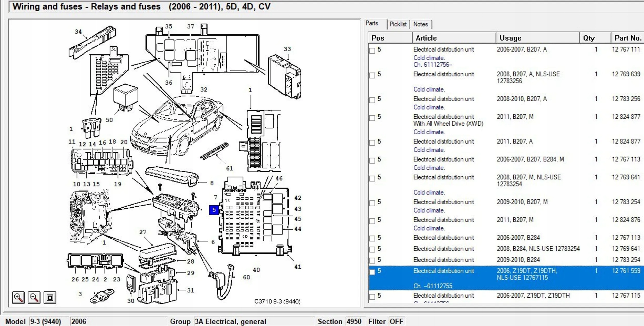Screen dimensions: 644x326
Task: Click the Model field showing 9-3 (9440)
Action: pos(49,321)
